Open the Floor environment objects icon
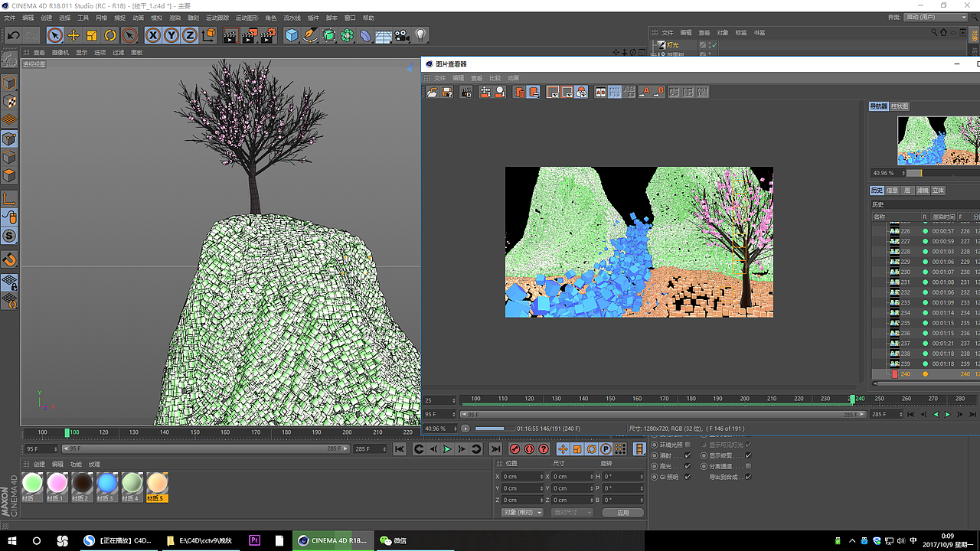 click(384, 35)
